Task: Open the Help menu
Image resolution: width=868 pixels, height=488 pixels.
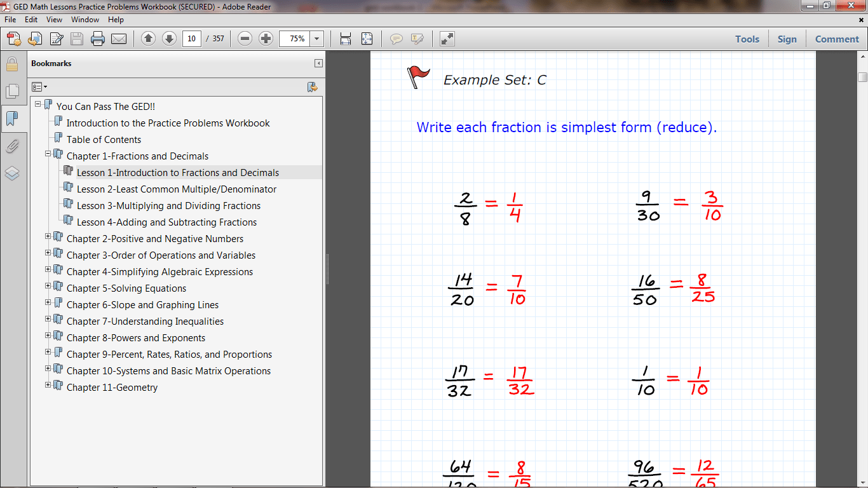Action: [x=116, y=20]
